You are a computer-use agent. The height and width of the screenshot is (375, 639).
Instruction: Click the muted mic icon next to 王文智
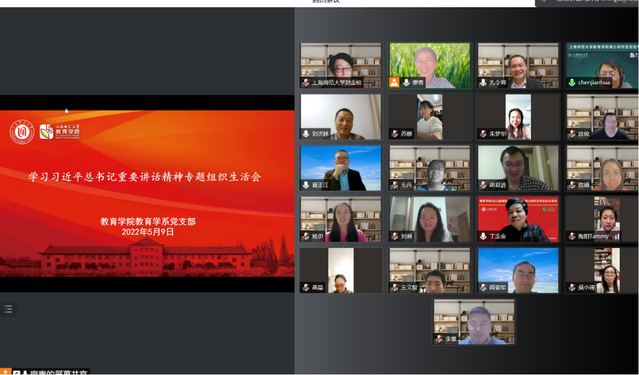pyautogui.click(x=394, y=288)
